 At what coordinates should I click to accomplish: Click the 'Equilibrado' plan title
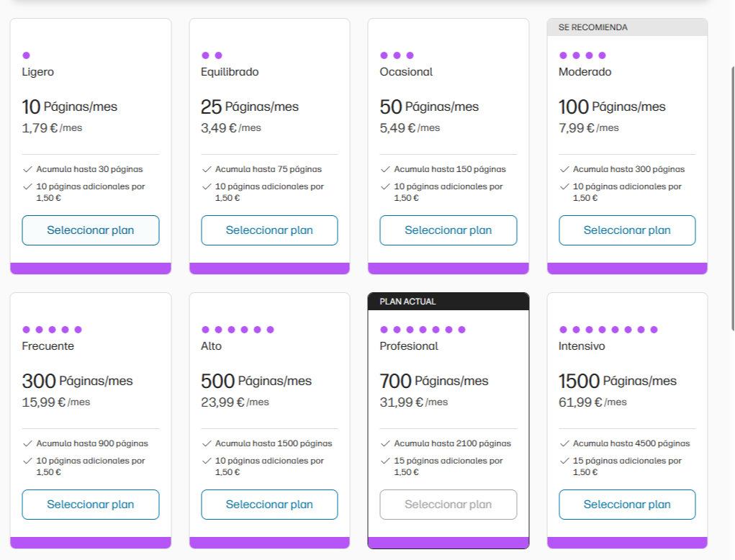(x=230, y=72)
